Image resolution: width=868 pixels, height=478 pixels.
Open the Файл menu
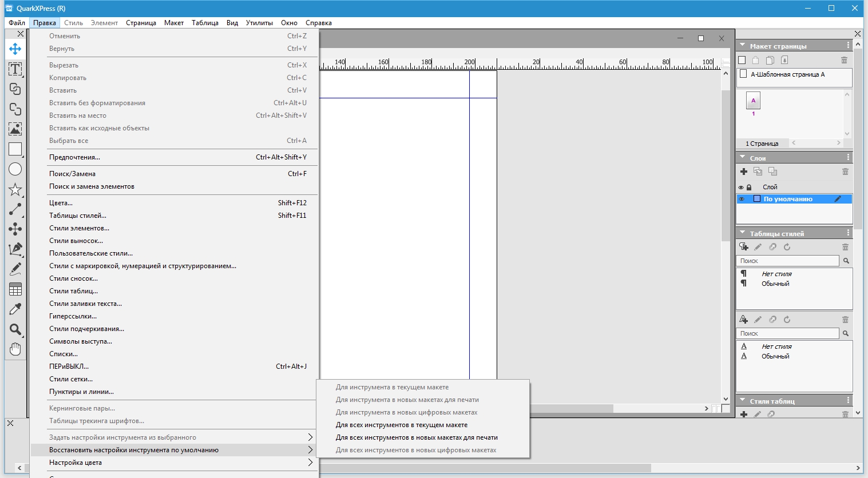(17, 23)
